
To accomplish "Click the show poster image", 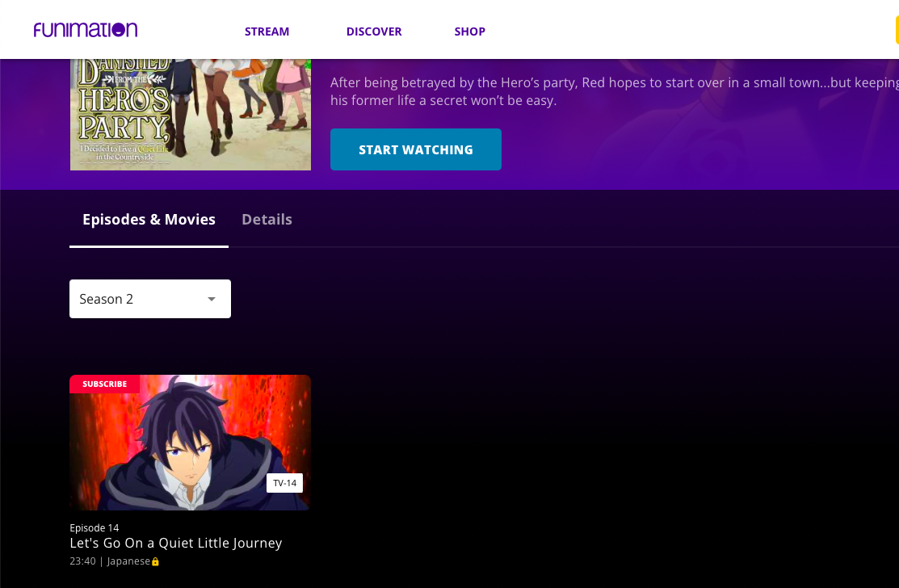I will (191, 115).
